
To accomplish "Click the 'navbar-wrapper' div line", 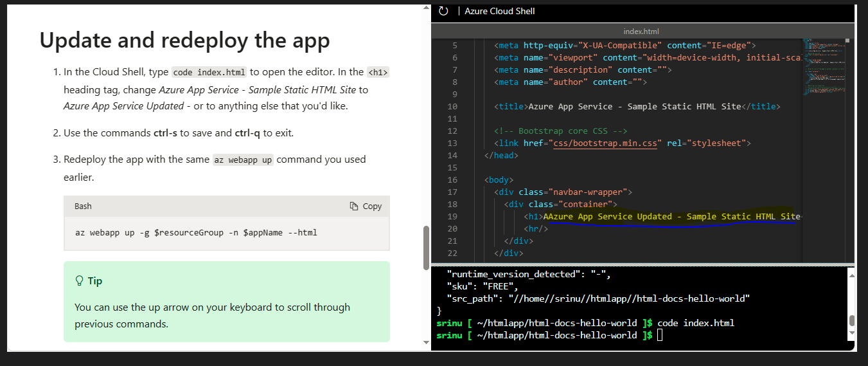I will [x=563, y=192].
